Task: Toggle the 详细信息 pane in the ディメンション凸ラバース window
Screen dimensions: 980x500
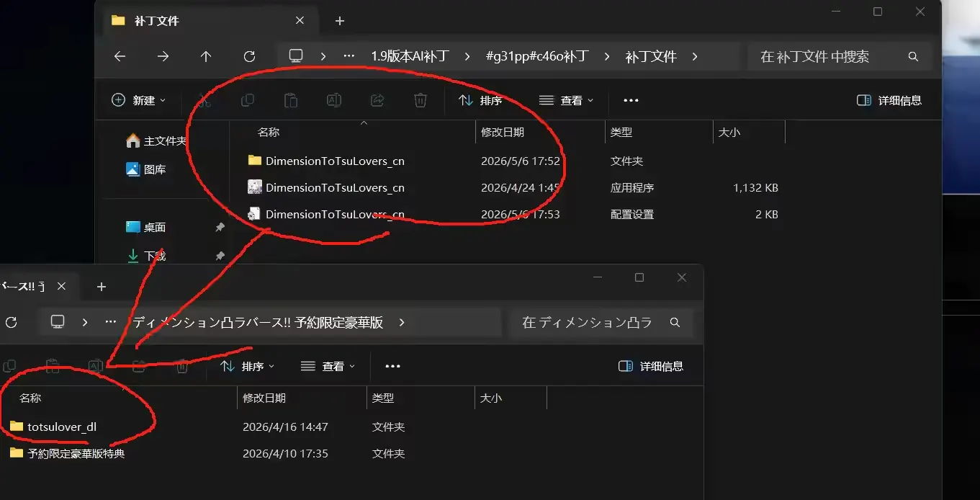Action: point(651,366)
